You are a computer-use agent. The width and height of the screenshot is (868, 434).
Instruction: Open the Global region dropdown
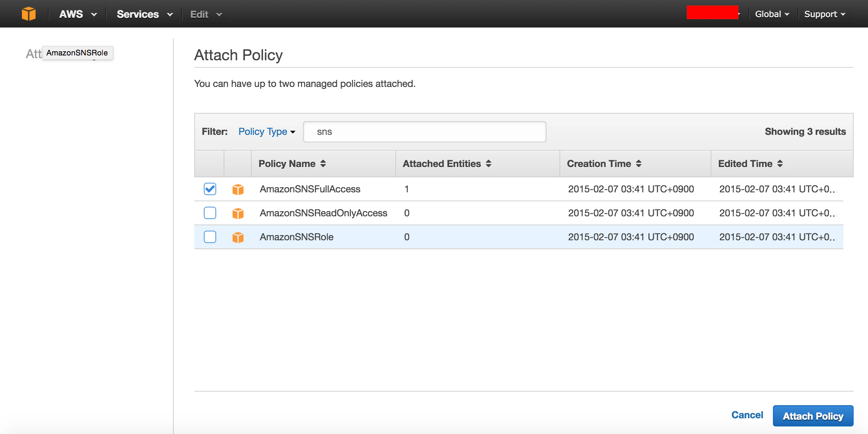(772, 14)
